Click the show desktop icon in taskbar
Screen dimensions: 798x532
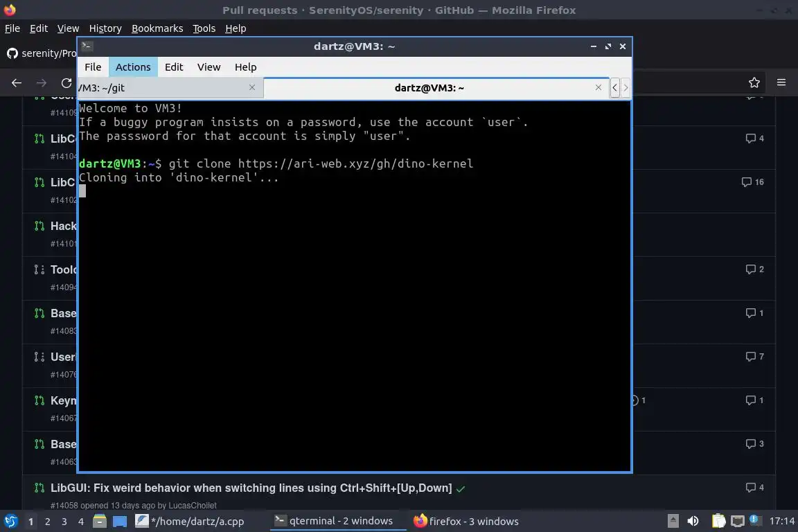(120, 522)
